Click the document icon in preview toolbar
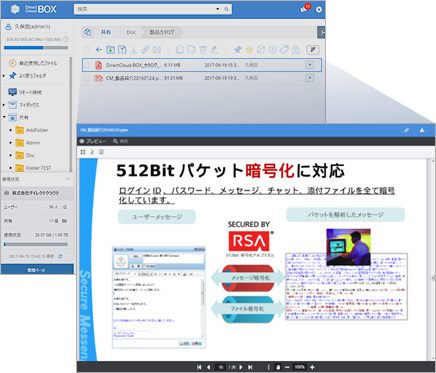This screenshot has width=436, height=373. coord(101,152)
